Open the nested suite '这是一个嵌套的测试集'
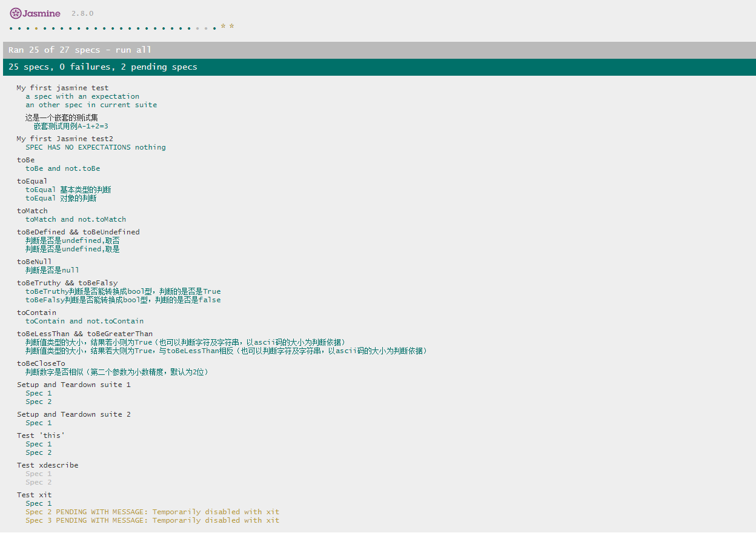The width and height of the screenshot is (756, 533). pyautogui.click(x=61, y=118)
